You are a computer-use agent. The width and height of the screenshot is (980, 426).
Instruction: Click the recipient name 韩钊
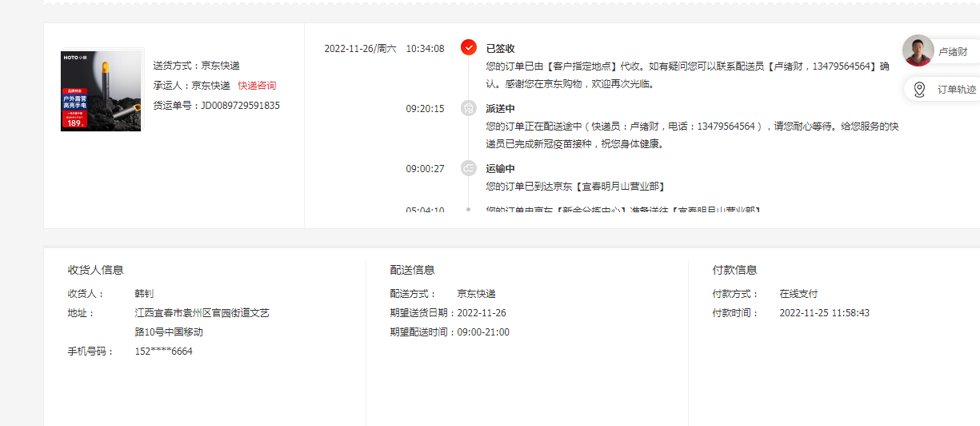tap(145, 294)
